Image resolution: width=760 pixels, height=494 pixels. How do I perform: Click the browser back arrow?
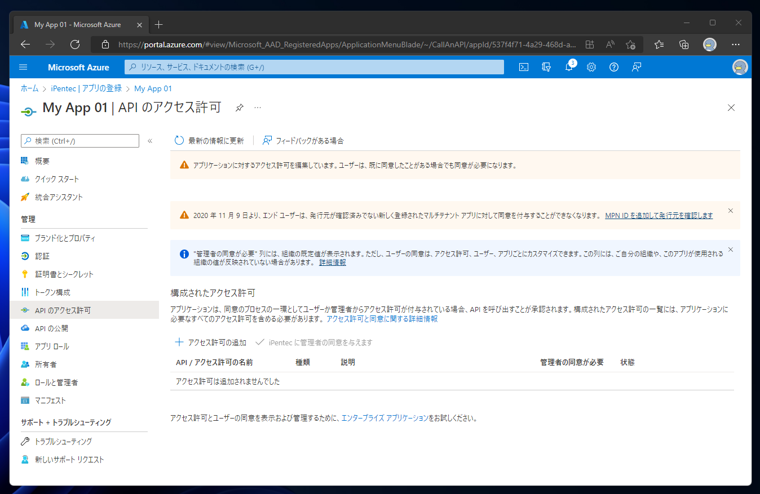(x=25, y=45)
